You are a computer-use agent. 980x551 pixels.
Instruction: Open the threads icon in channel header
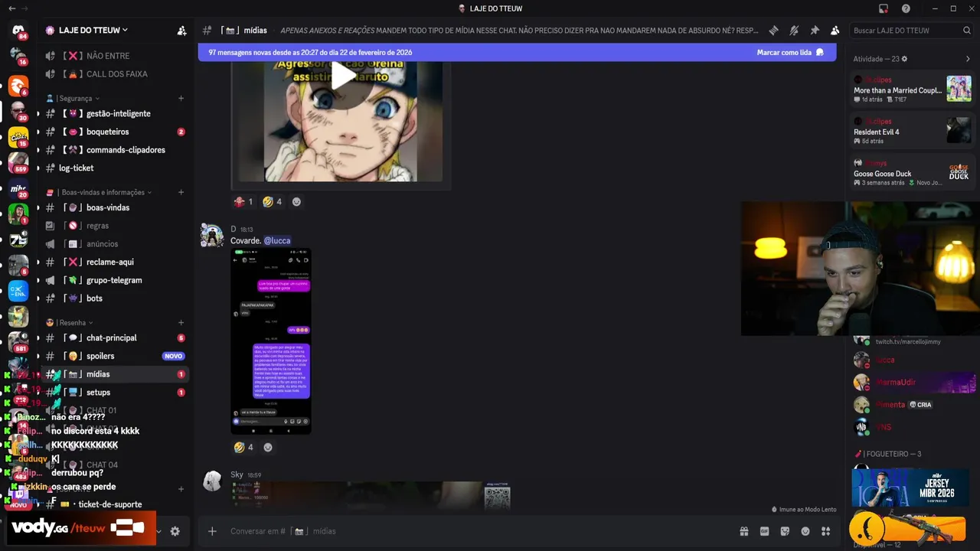tap(773, 31)
